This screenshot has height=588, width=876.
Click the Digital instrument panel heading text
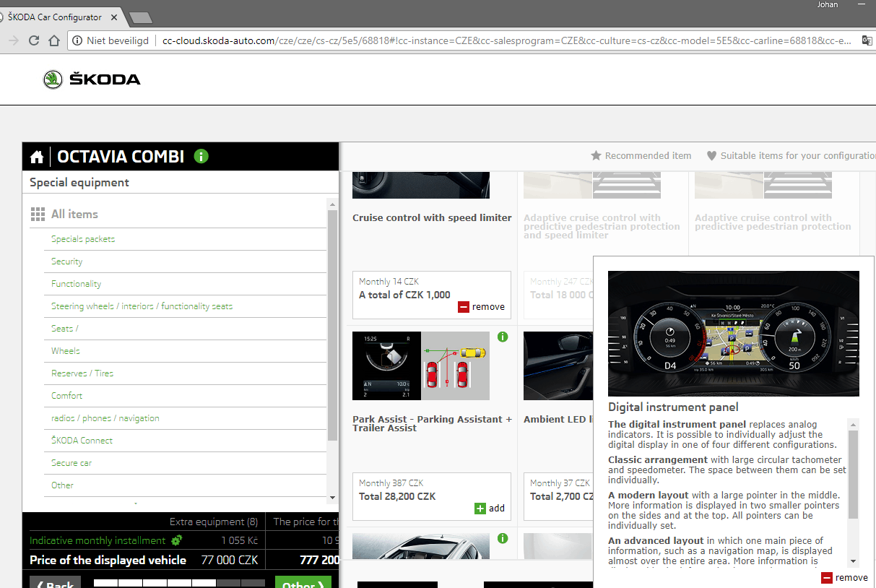pyautogui.click(x=673, y=407)
